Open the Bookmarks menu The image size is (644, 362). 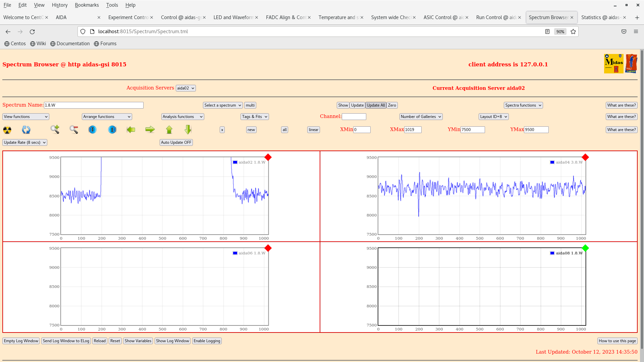(87, 5)
